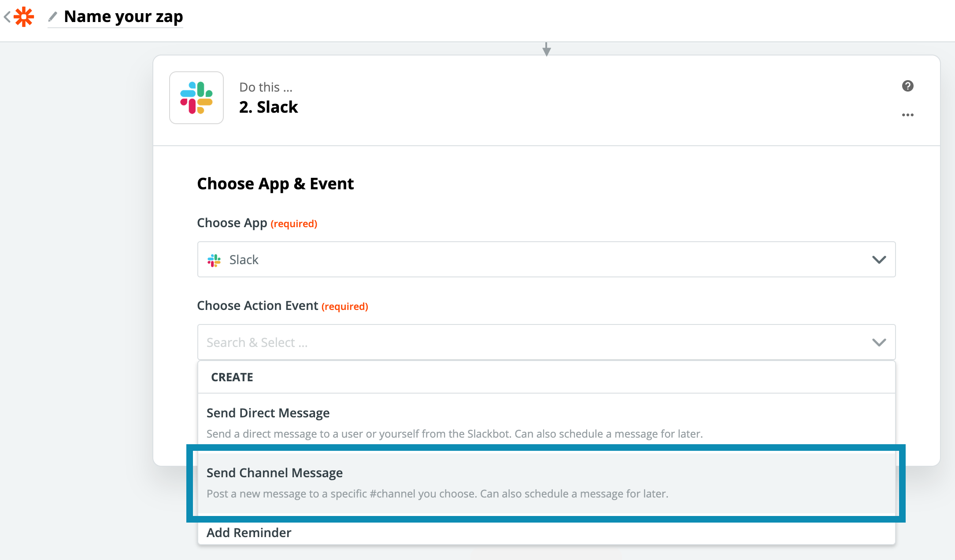This screenshot has height=560, width=955.
Task: Expand the Choose App dropdown chevron
Action: point(879,260)
